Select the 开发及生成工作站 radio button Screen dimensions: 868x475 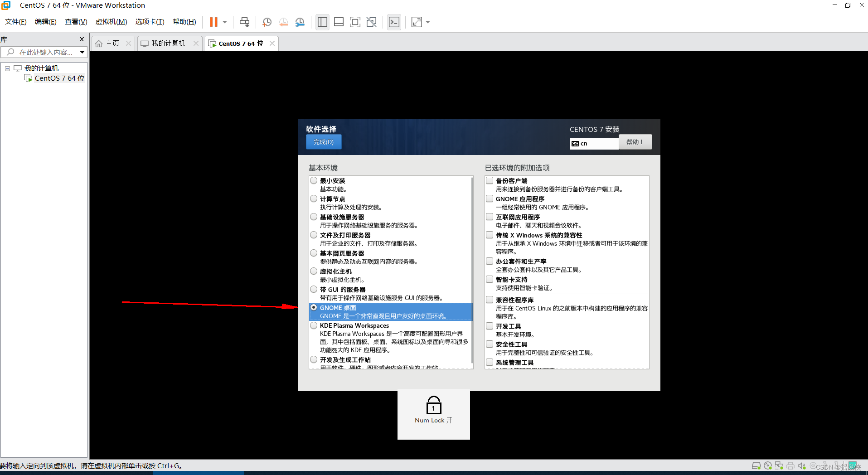click(314, 359)
